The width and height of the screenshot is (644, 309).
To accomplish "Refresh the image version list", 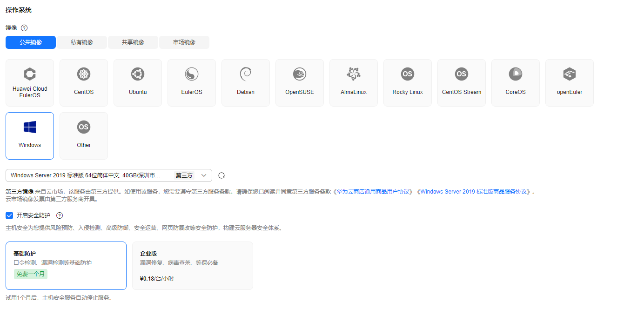I will click(222, 175).
